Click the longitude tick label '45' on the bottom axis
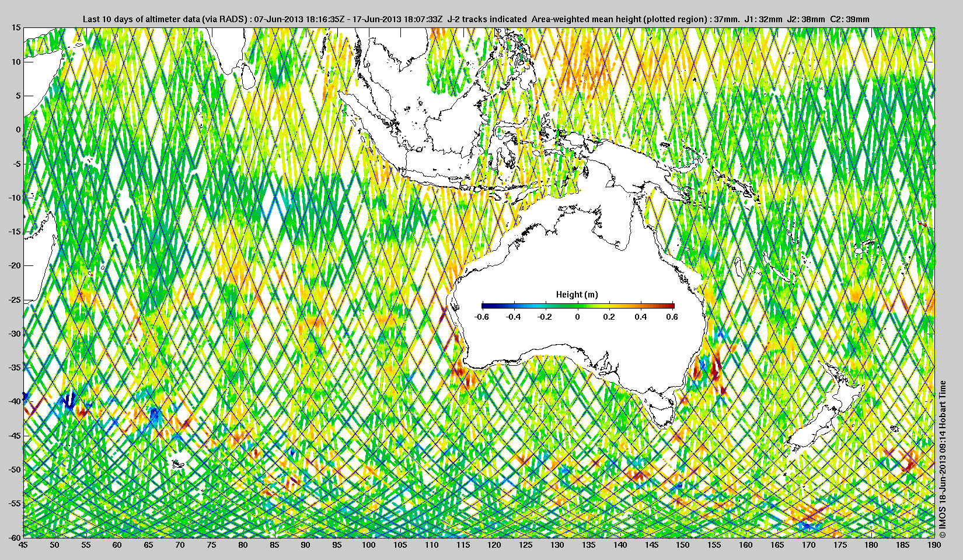The height and width of the screenshot is (560, 963). [23, 545]
